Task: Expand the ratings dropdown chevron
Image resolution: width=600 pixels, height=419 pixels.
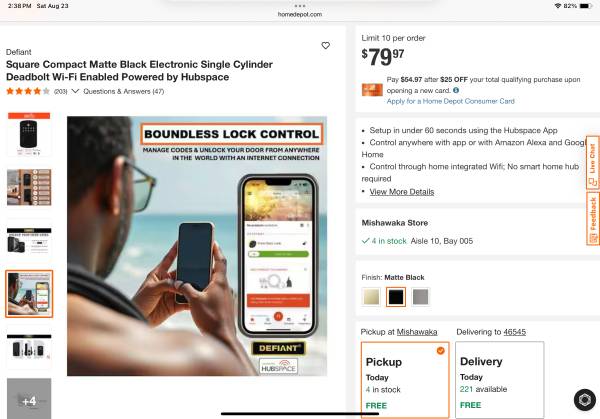Action: 75,91
